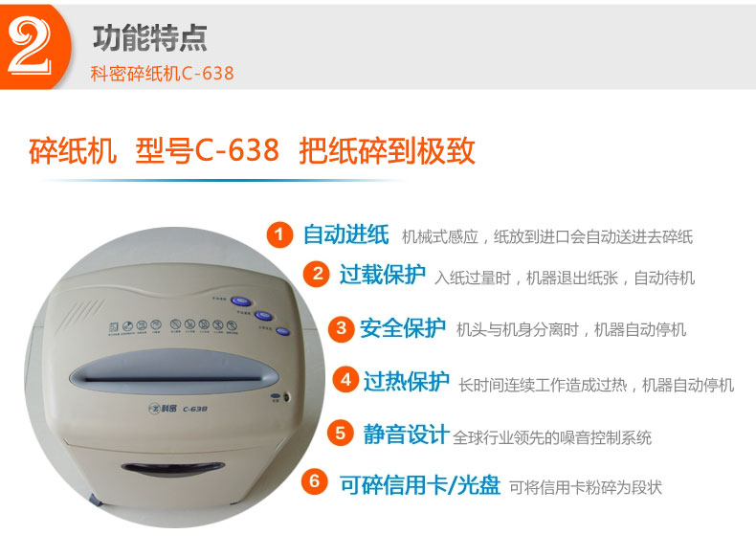Image resolution: width=756 pixels, height=557 pixels.
Task: Select the 功能特点 section heading
Action: tap(150, 37)
